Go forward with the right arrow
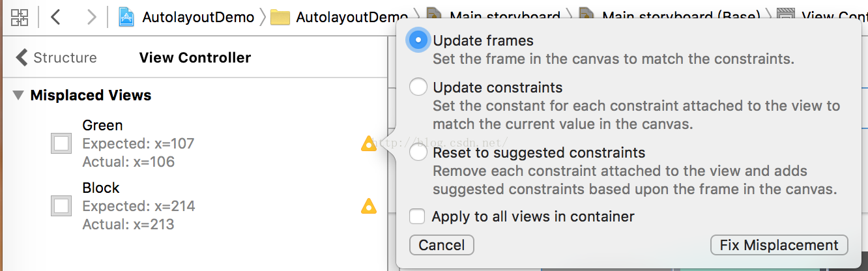The width and height of the screenshot is (868, 271). pyautogui.click(x=92, y=17)
